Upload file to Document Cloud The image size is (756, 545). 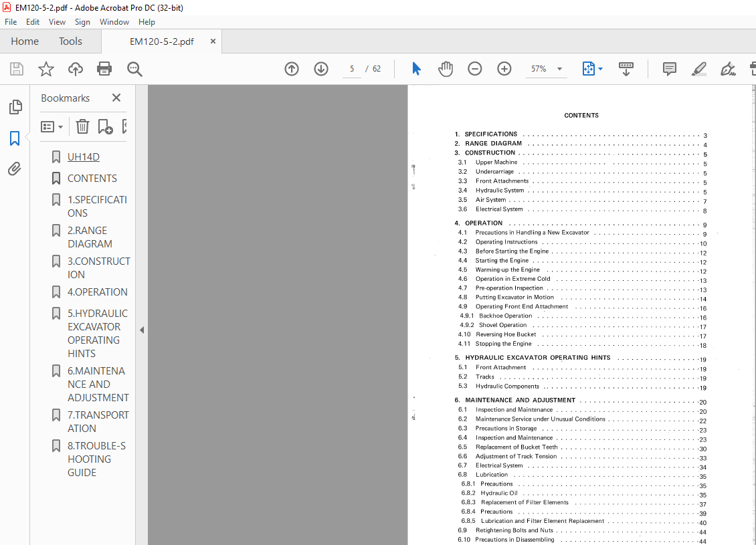75,69
